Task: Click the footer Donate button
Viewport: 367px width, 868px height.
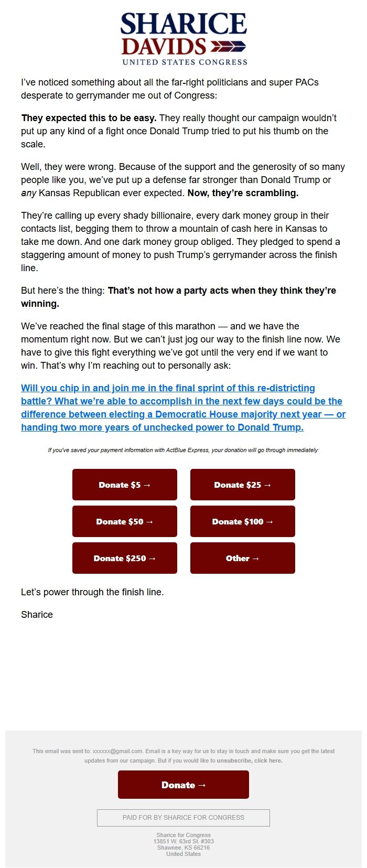Action: [x=183, y=785]
